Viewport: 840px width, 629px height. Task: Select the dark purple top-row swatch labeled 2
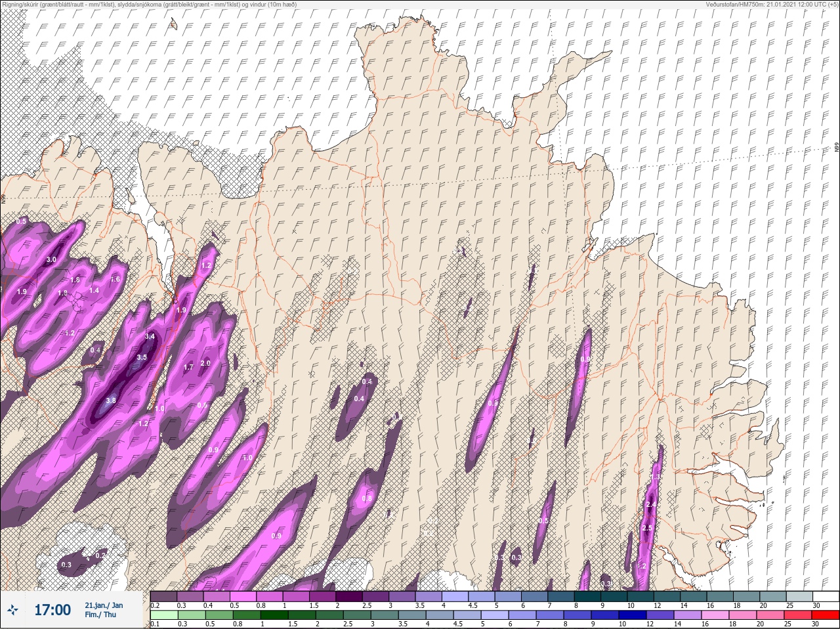click(350, 596)
